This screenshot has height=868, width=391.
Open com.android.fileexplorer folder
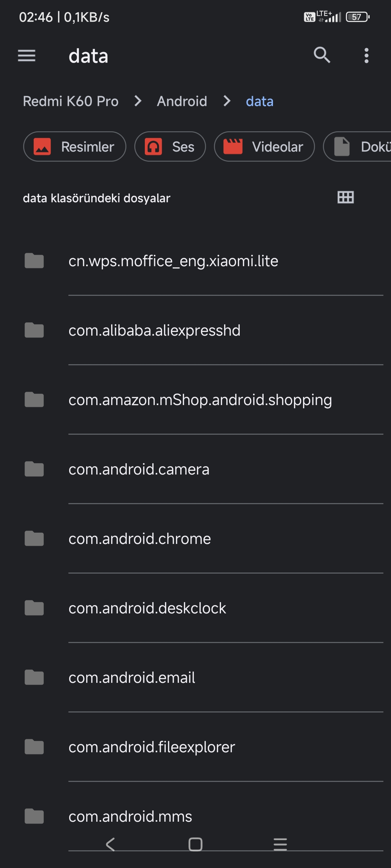pos(152,747)
